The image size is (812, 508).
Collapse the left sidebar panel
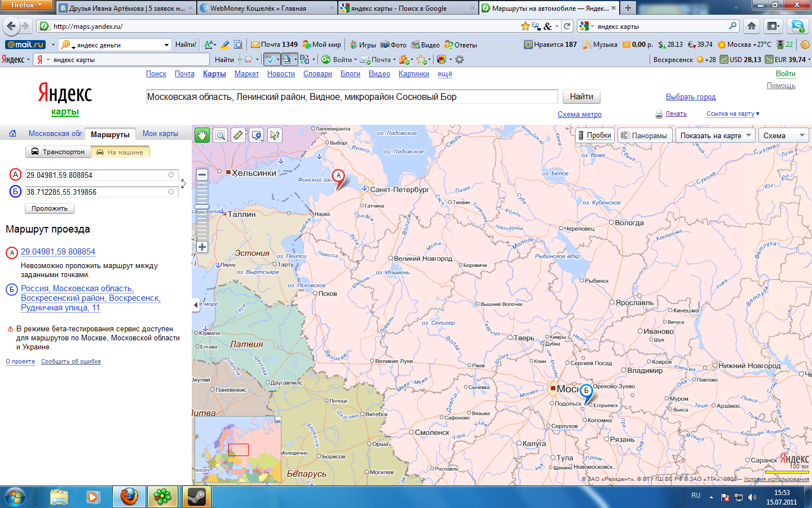point(196,305)
